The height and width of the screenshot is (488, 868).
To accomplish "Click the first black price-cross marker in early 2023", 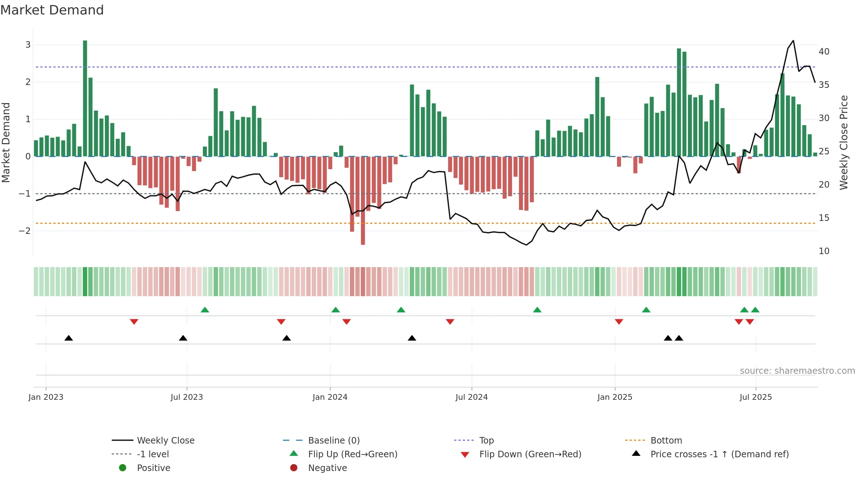I will [x=69, y=338].
